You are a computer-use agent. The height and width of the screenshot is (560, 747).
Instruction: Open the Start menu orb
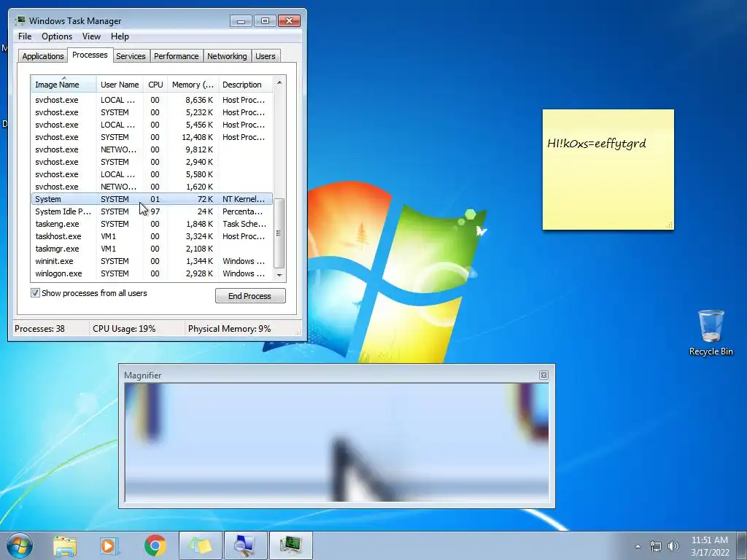pyautogui.click(x=20, y=545)
